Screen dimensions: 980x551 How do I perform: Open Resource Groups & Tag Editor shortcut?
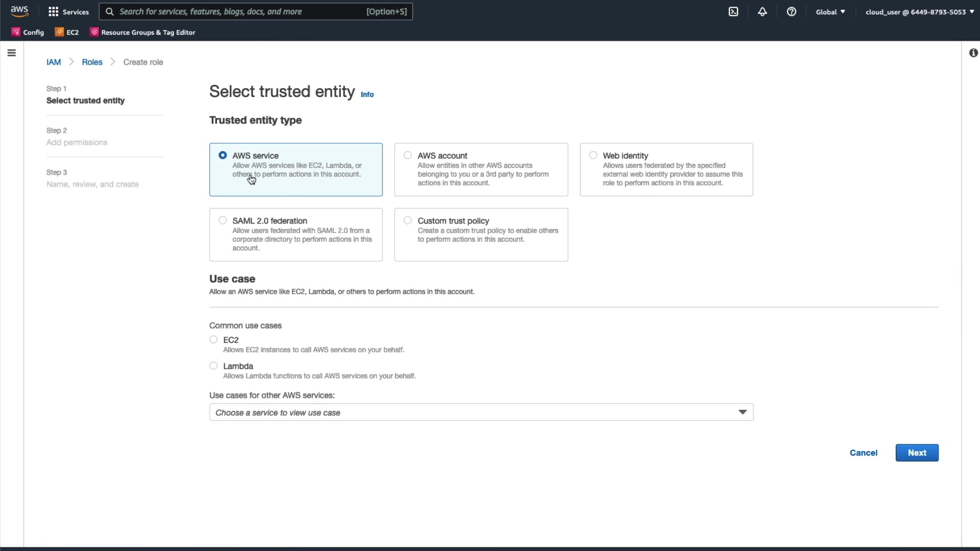click(143, 32)
